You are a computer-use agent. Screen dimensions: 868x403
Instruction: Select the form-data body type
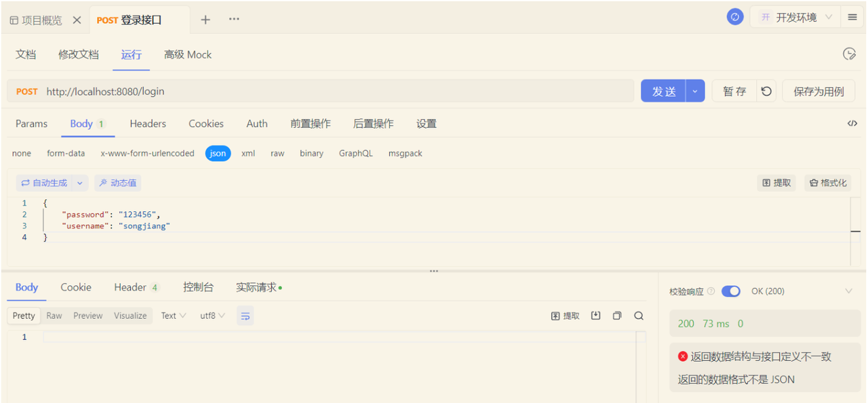[65, 153]
